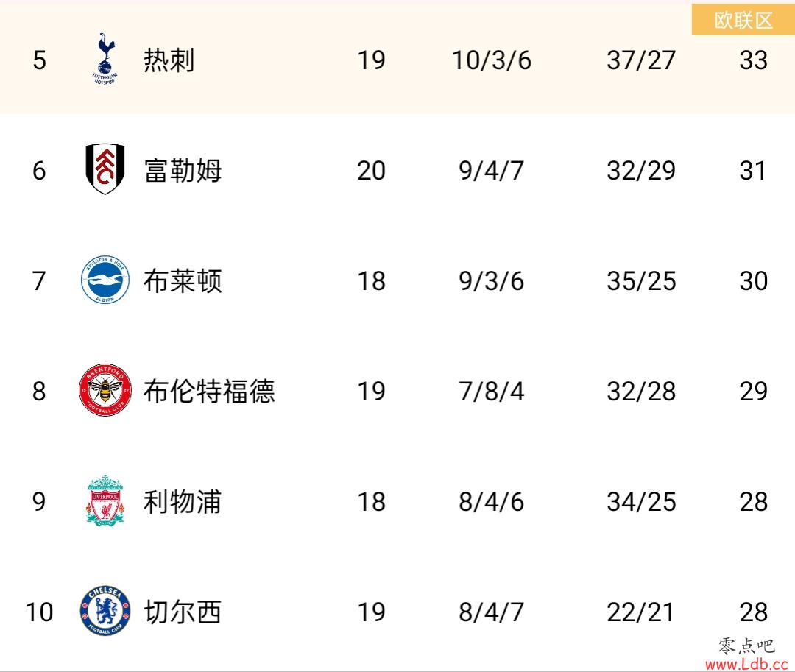
Task: Click the Liverpool club crest
Action: coord(105,501)
